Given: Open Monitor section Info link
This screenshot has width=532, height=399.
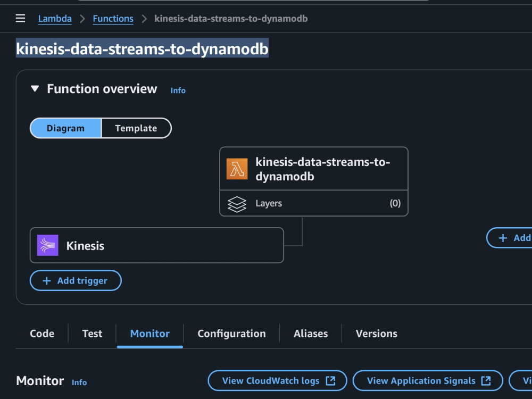Looking at the screenshot, I should tap(79, 383).
